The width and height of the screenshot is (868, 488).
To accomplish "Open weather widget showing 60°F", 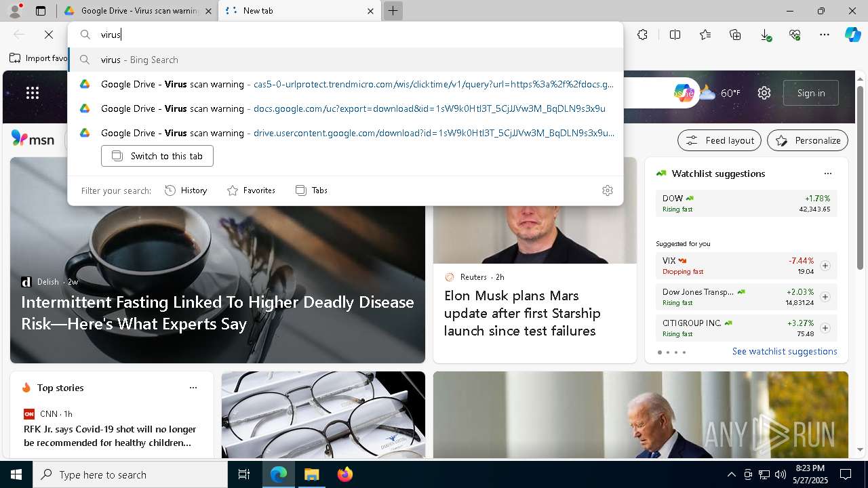I will [x=719, y=93].
